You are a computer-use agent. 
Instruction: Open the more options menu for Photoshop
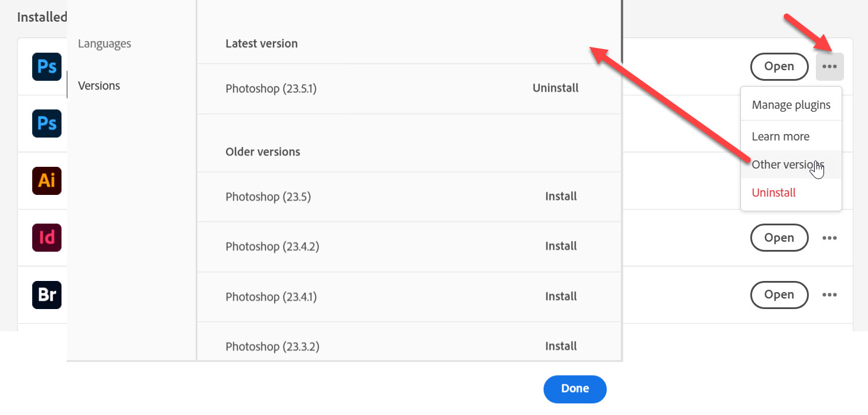(829, 67)
